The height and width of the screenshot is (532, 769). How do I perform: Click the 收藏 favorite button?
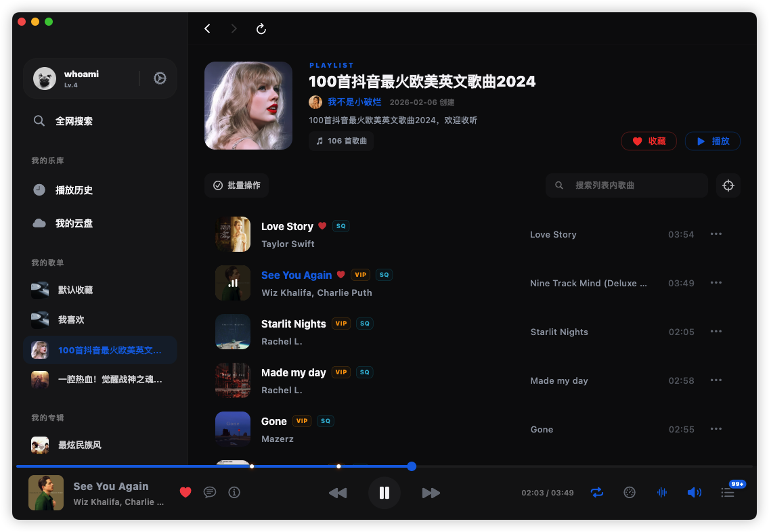(649, 141)
